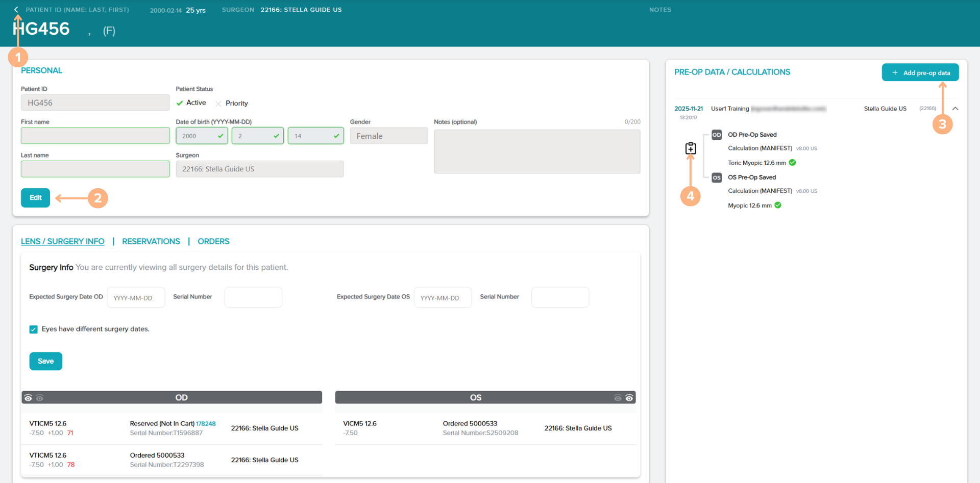Viewport: 980px width, 483px height.
Task: Click the first eye icon in OD header
Action: point(29,398)
